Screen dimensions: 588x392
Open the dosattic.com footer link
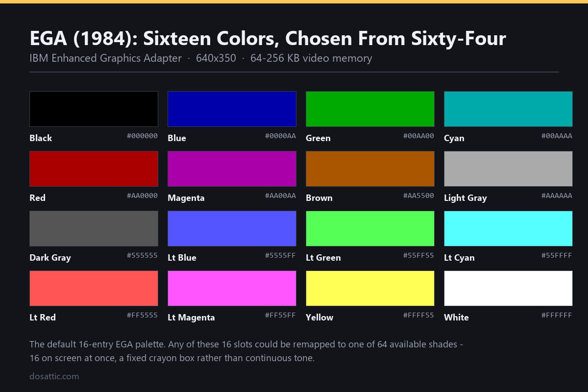point(54,376)
